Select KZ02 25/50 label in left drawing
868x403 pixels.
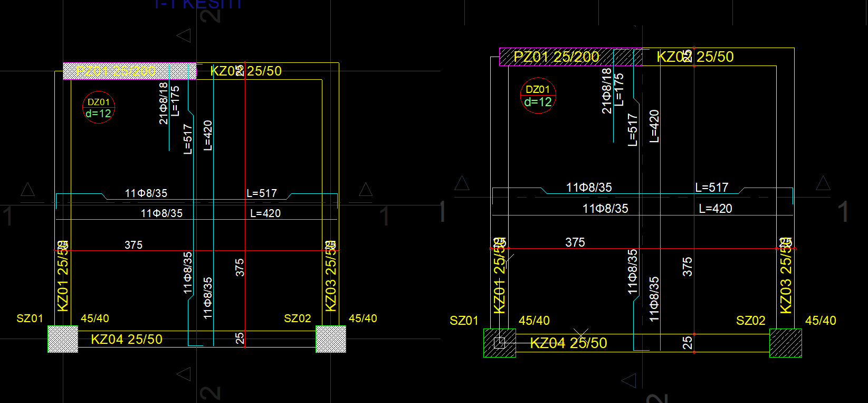(246, 71)
